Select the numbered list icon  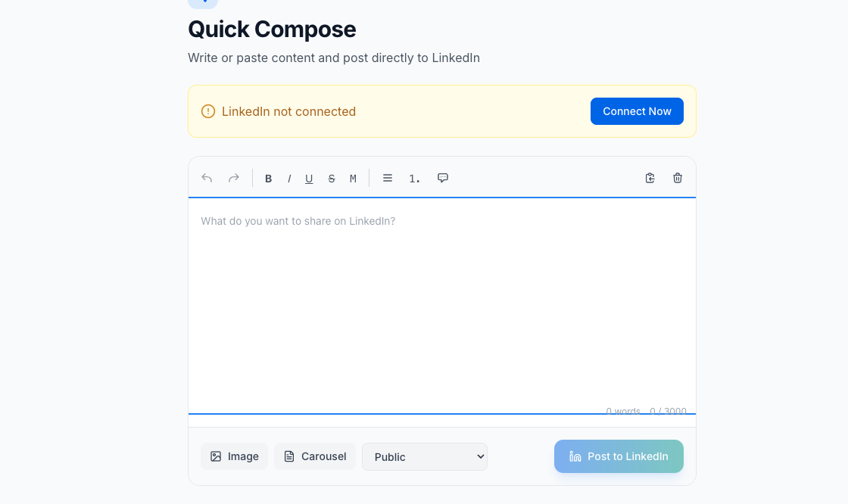(x=414, y=178)
